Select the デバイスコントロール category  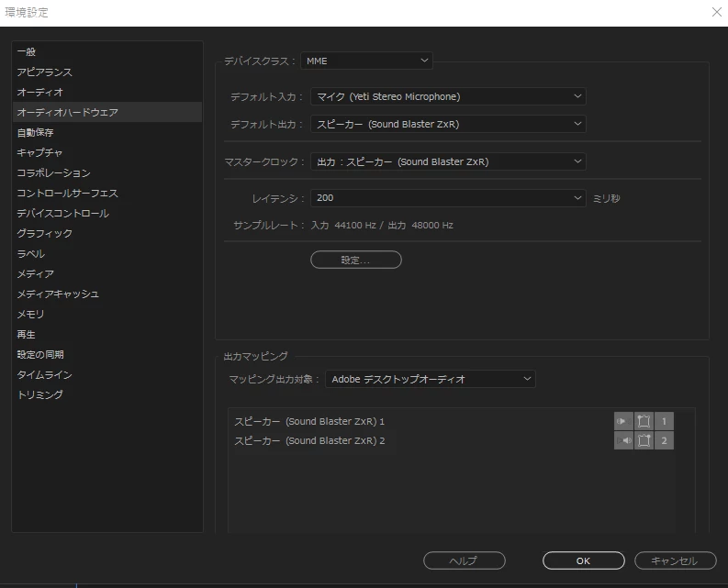[107, 213]
